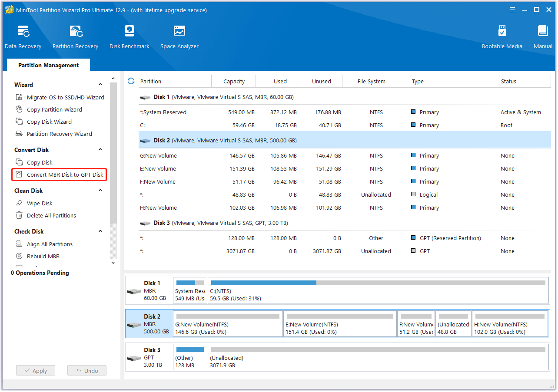Viewport: 558px width, 392px height.
Task: Click the sidebar scroll up arrow
Action: [113, 79]
